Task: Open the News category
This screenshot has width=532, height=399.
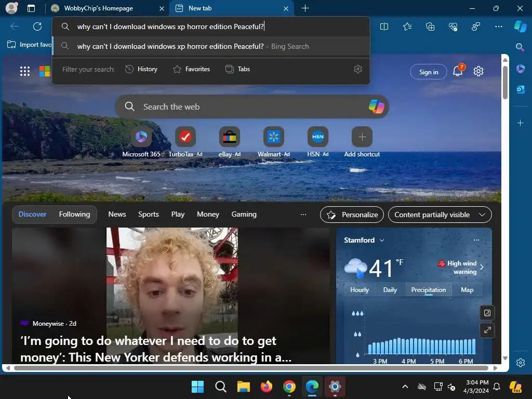Action: [x=117, y=215]
